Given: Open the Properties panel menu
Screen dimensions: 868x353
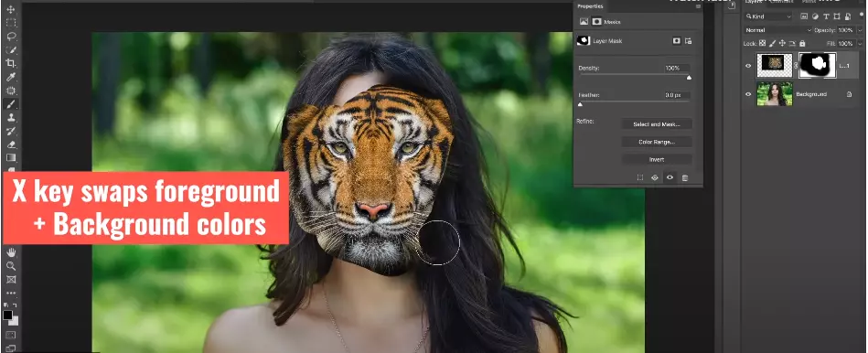Looking at the screenshot, I should [x=698, y=6].
